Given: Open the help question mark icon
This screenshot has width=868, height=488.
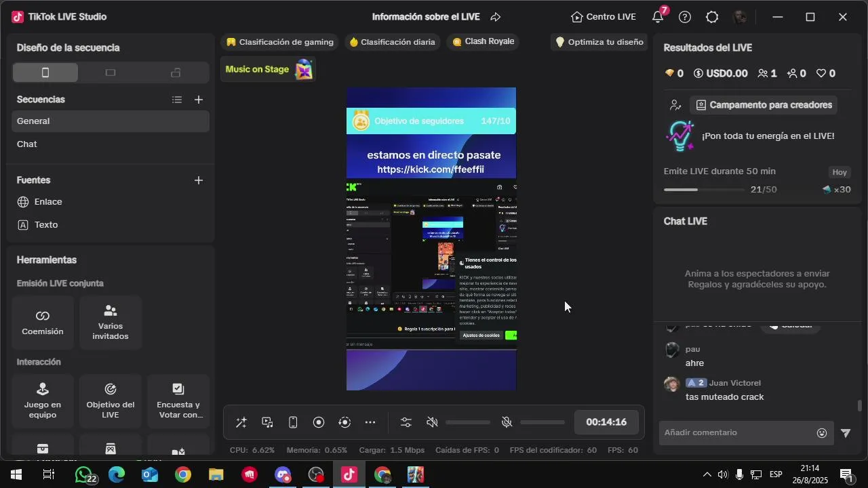Looking at the screenshot, I should (685, 17).
